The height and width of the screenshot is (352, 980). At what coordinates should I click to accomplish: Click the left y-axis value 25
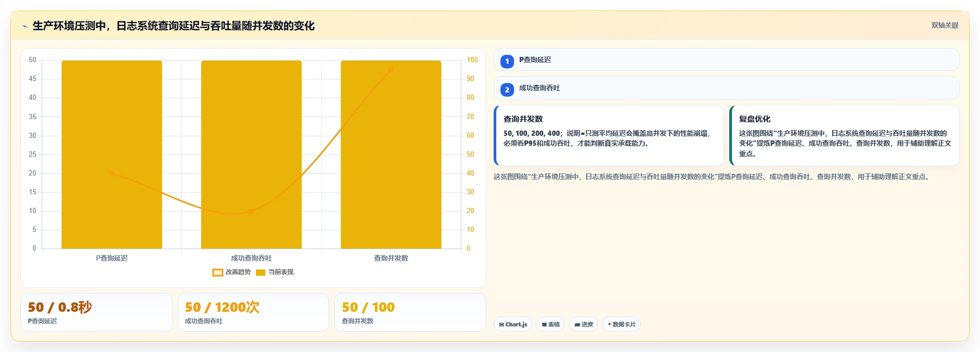[32, 155]
